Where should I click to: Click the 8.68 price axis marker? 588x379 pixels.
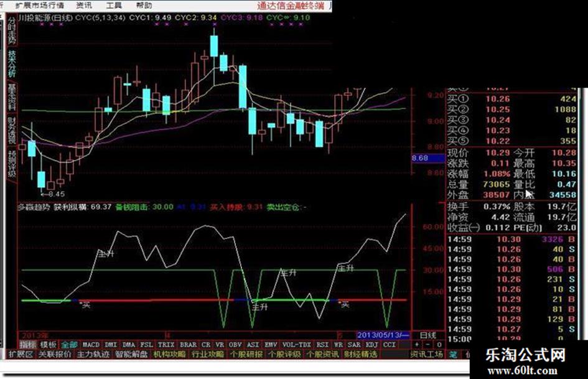point(428,158)
